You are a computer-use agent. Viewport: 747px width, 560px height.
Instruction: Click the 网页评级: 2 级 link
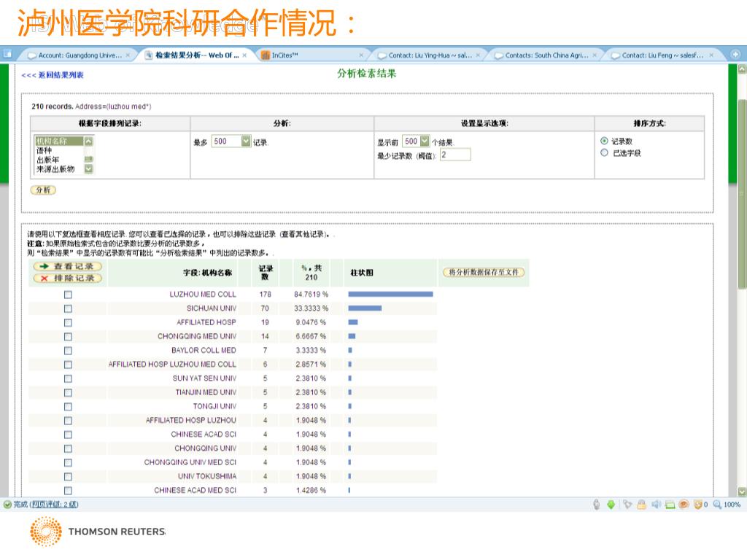54,505
